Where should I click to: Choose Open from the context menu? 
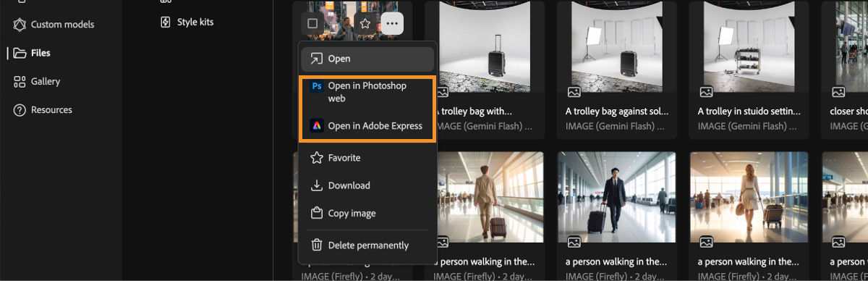pos(367,59)
